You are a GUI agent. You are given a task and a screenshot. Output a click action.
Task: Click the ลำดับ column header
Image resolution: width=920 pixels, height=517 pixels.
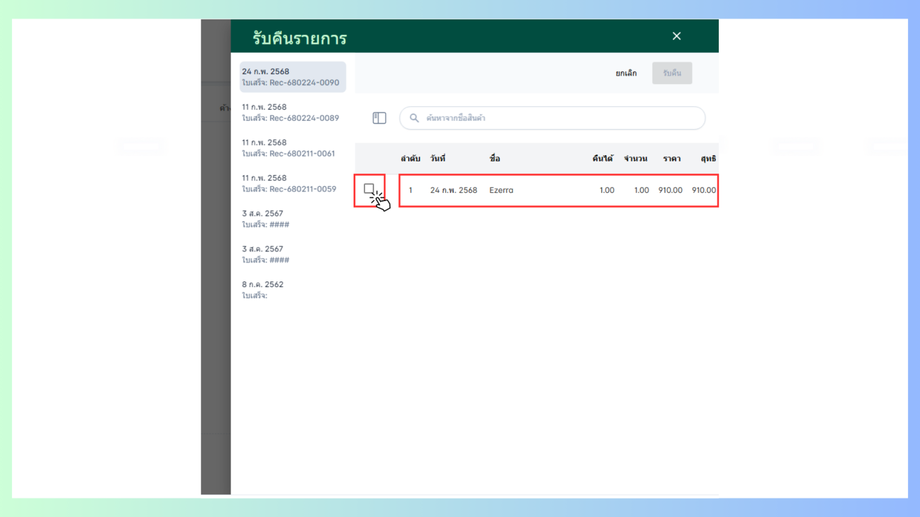click(410, 158)
